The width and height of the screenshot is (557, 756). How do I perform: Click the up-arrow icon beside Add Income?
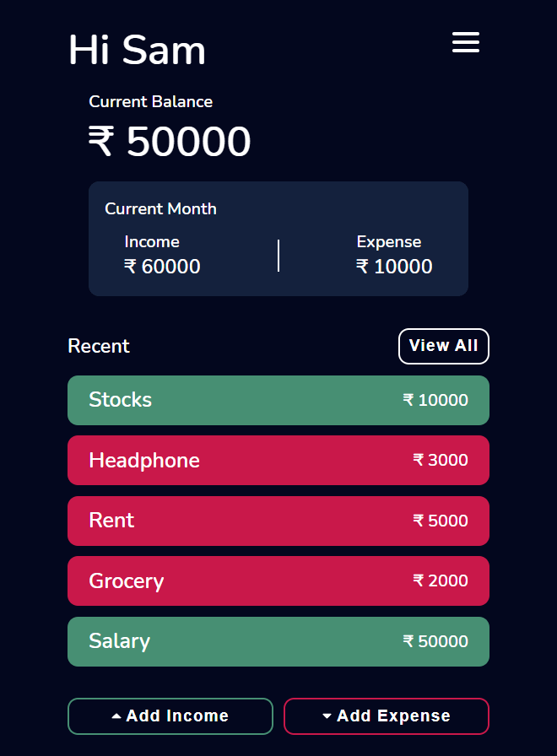tap(116, 716)
